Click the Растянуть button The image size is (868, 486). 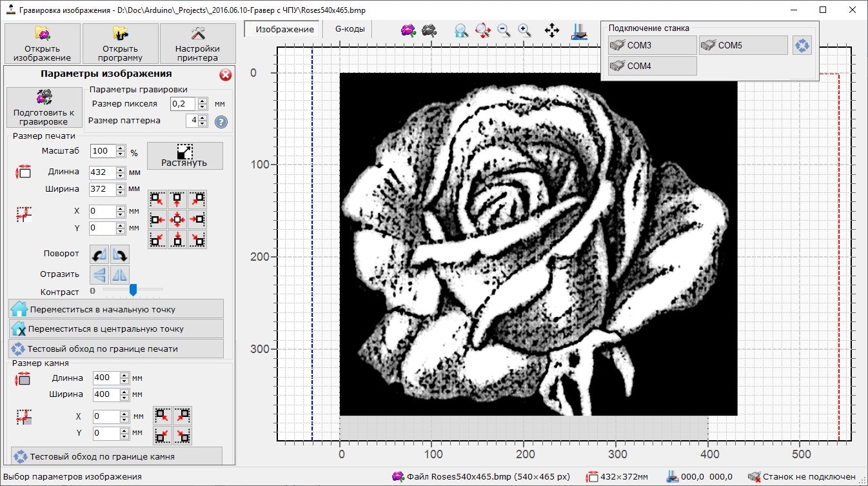pos(184,156)
